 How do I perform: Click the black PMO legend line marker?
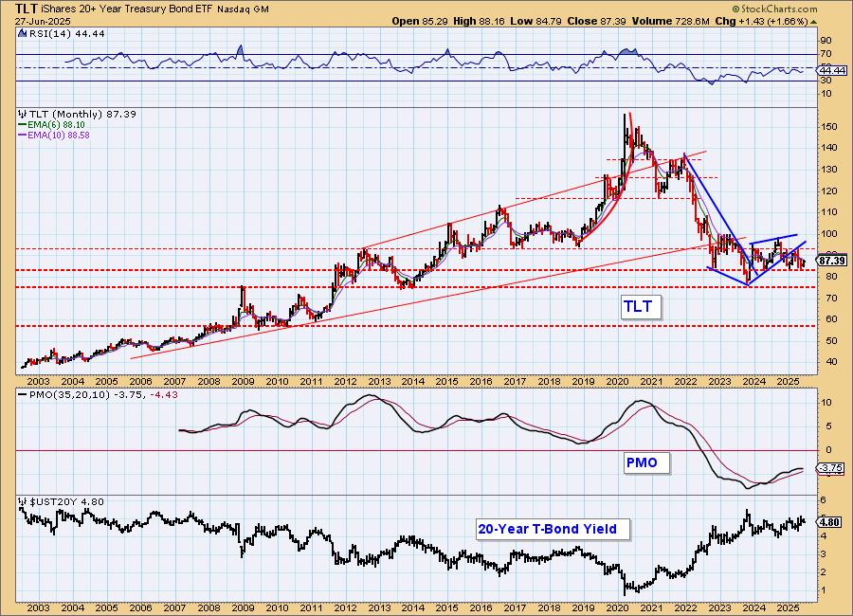pos(23,395)
